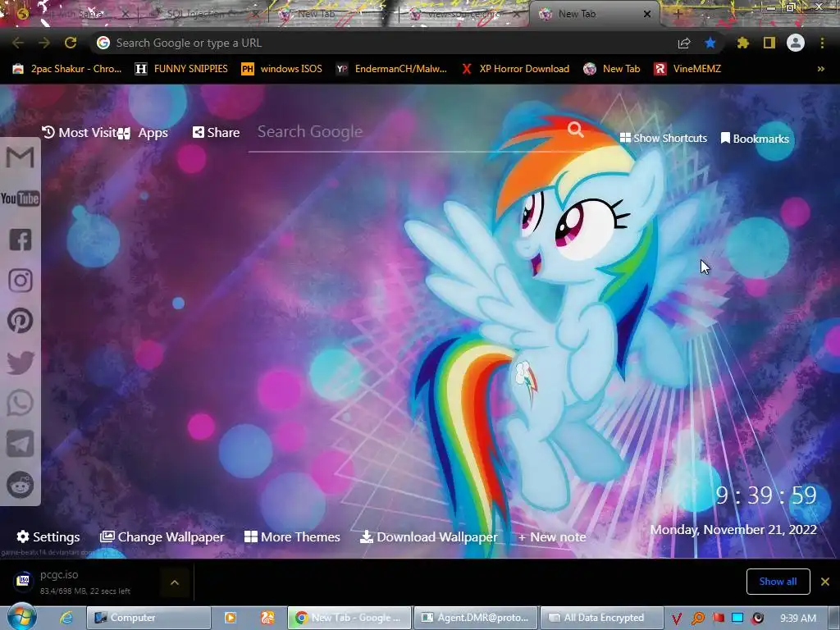Share this page icon in address bar
840x630 pixels.
pyautogui.click(x=684, y=43)
